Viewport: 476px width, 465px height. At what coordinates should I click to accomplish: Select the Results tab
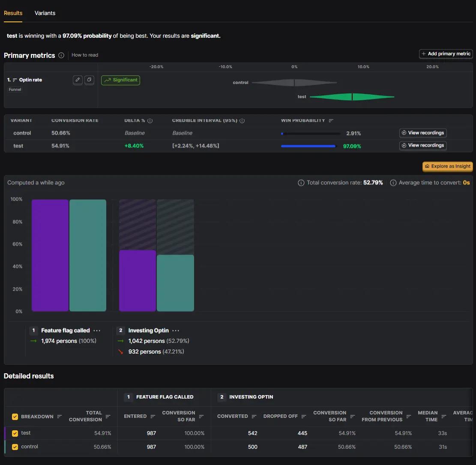click(13, 13)
